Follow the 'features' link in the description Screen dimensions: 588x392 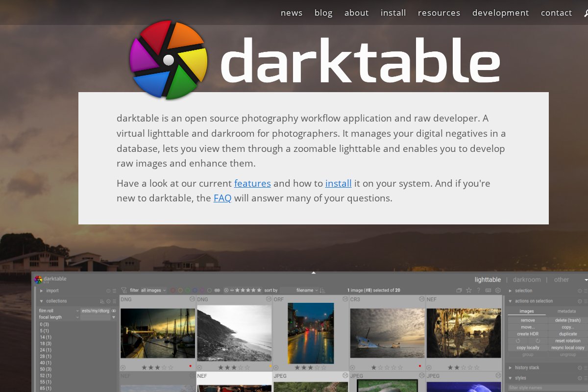click(x=252, y=183)
